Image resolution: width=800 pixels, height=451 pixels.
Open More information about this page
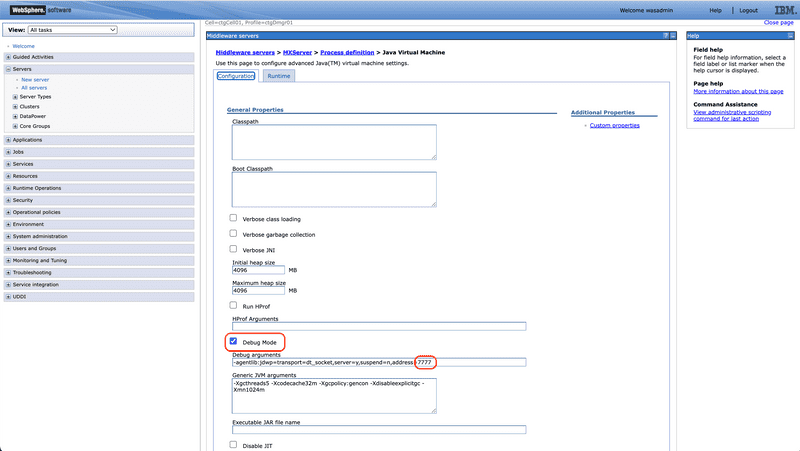click(x=738, y=91)
